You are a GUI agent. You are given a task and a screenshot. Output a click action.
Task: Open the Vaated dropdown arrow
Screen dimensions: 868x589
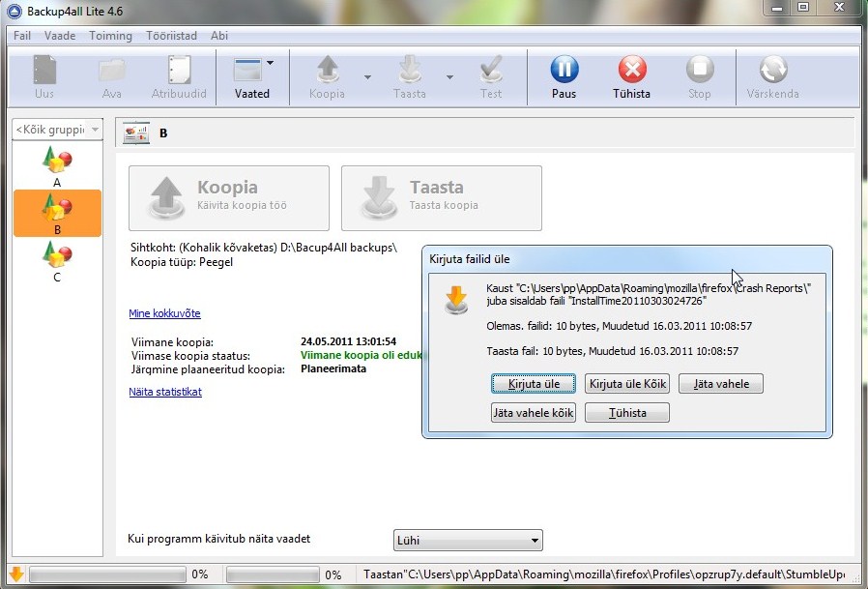(270, 63)
